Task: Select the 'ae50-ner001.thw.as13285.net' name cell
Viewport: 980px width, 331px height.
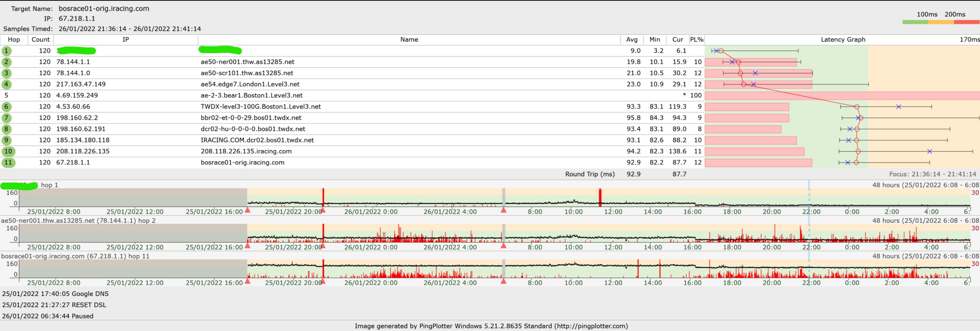Action: coord(248,62)
